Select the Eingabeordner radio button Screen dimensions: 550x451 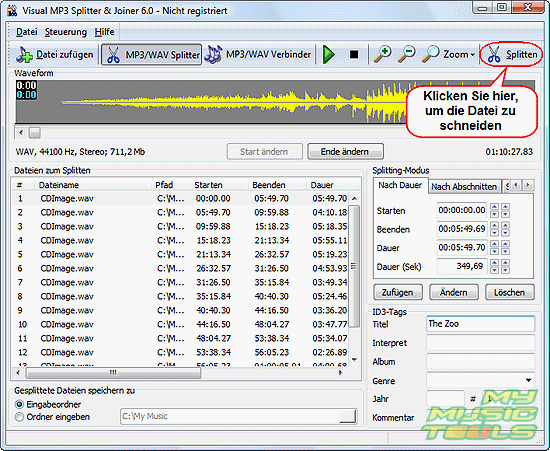pos(19,404)
